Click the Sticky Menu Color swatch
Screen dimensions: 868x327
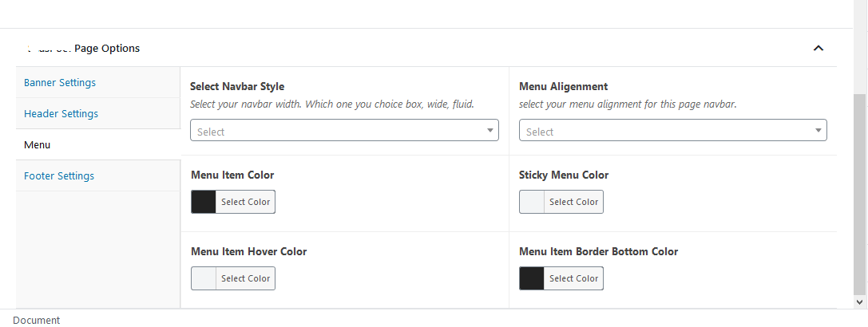coord(532,202)
